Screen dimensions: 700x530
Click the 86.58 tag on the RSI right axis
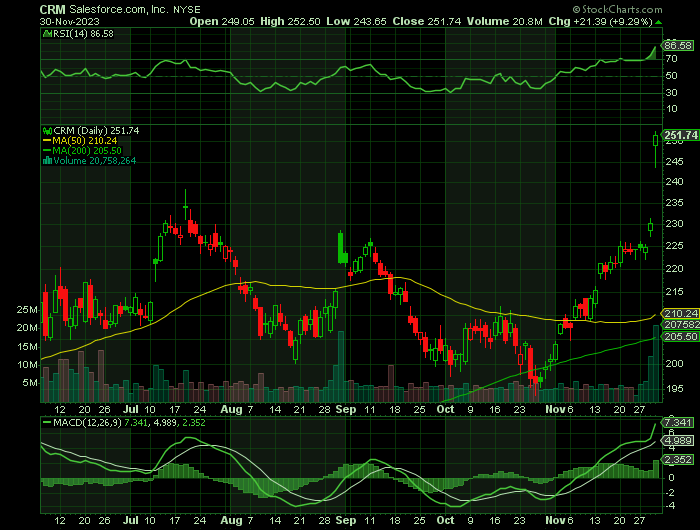pyautogui.click(x=678, y=46)
